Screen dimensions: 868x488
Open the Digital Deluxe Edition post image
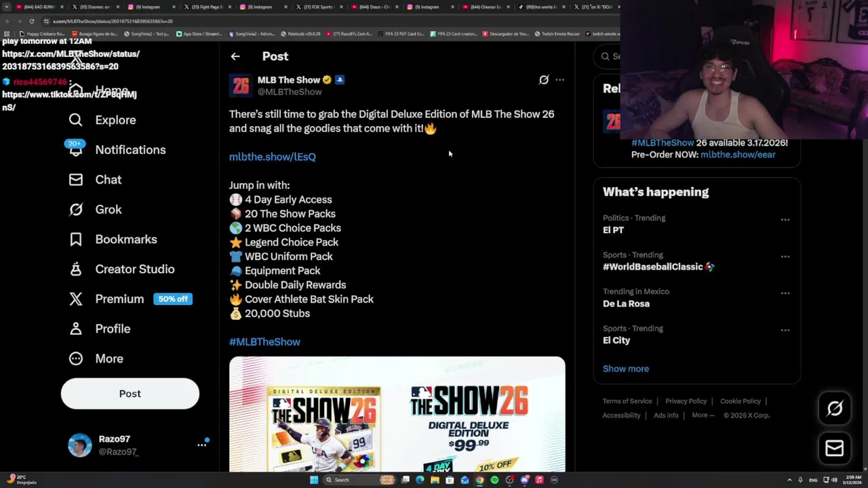[x=397, y=414]
